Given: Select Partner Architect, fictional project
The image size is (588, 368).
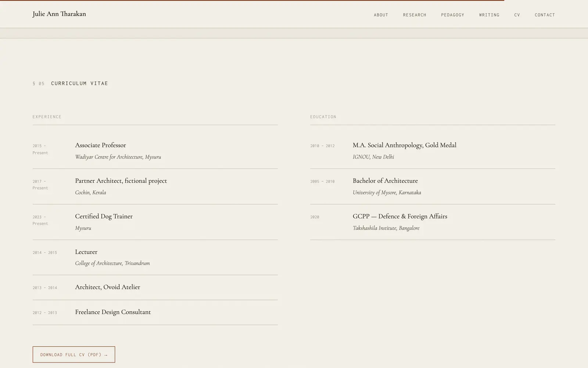Looking at the screenshot, I should coord(121,181).
